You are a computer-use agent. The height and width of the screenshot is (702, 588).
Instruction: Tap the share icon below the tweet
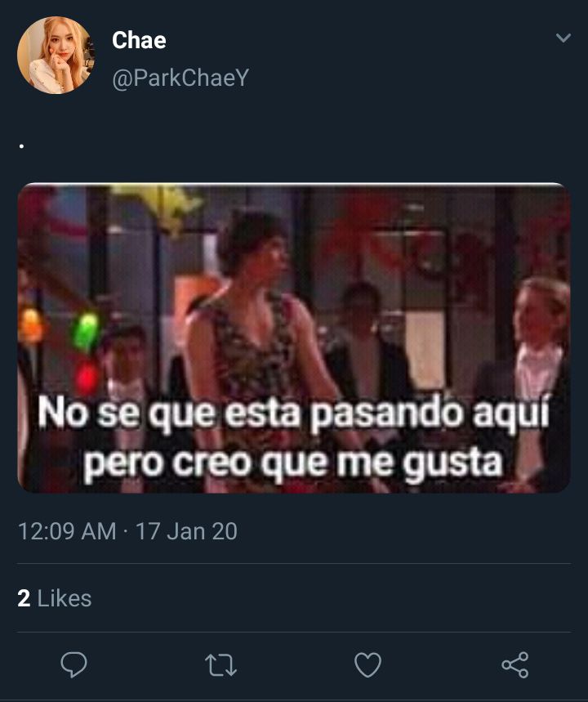click(x=515, y=664)
